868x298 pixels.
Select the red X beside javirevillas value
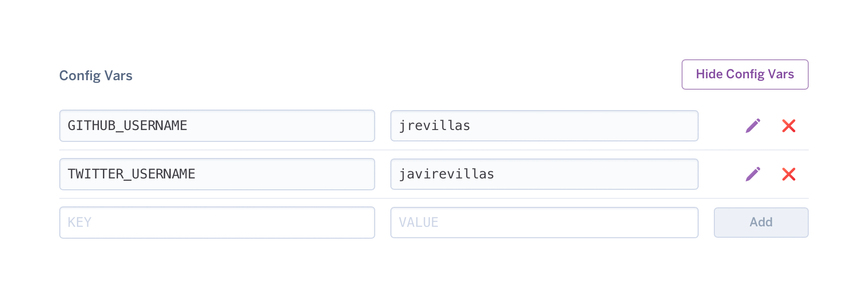click(789, 174)
